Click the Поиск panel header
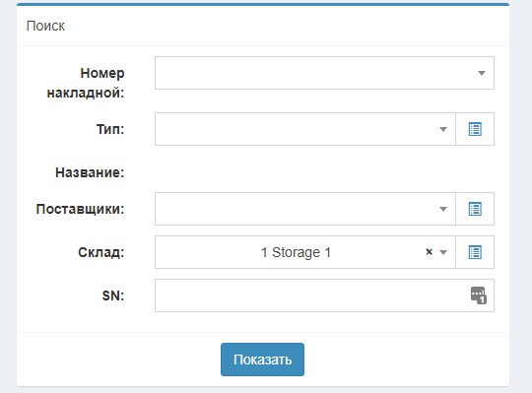The width and height of the screenshot is (532, 393). point(45,26)
